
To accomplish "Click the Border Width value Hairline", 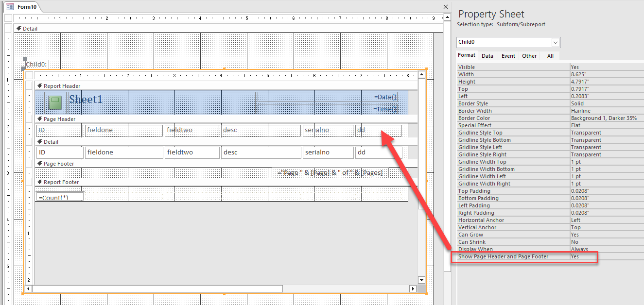I will (607, 111).
